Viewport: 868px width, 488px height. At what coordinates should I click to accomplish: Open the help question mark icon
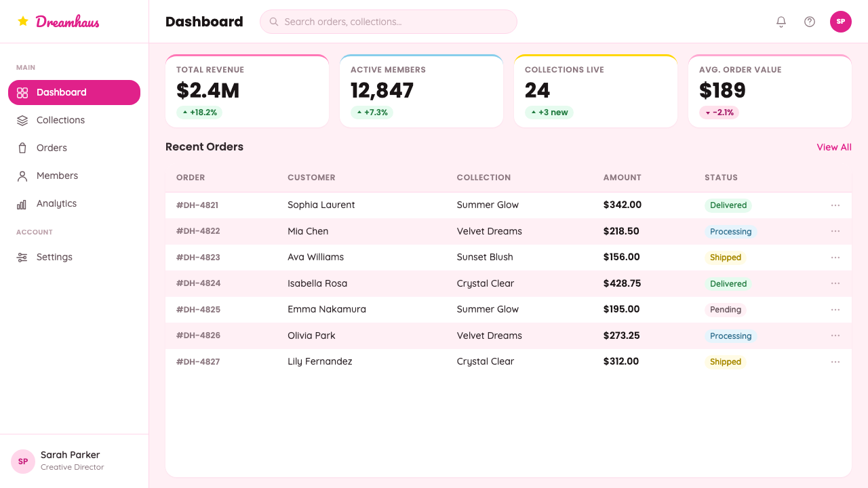(810, 22)
